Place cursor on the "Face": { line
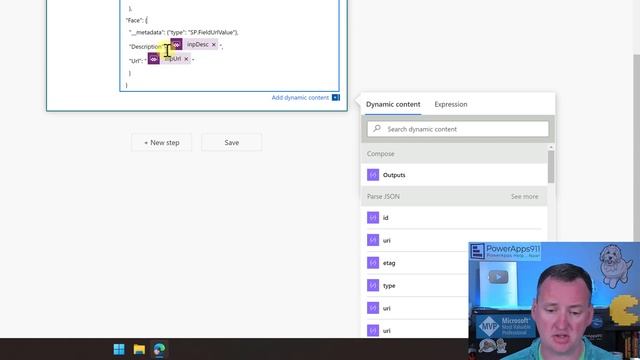 [137, 20]
